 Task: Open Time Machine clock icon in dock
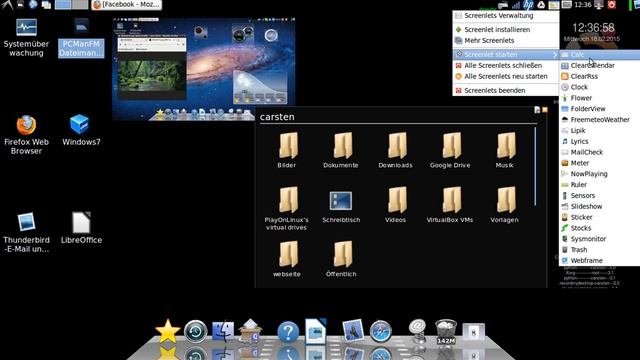[x=196, y=331]
